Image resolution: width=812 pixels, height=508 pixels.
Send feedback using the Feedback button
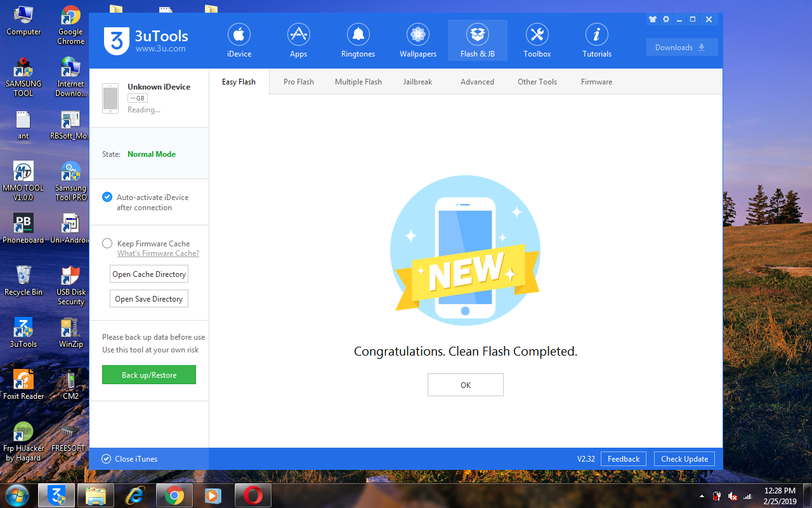pyautogui.click(x=624, y=459)
